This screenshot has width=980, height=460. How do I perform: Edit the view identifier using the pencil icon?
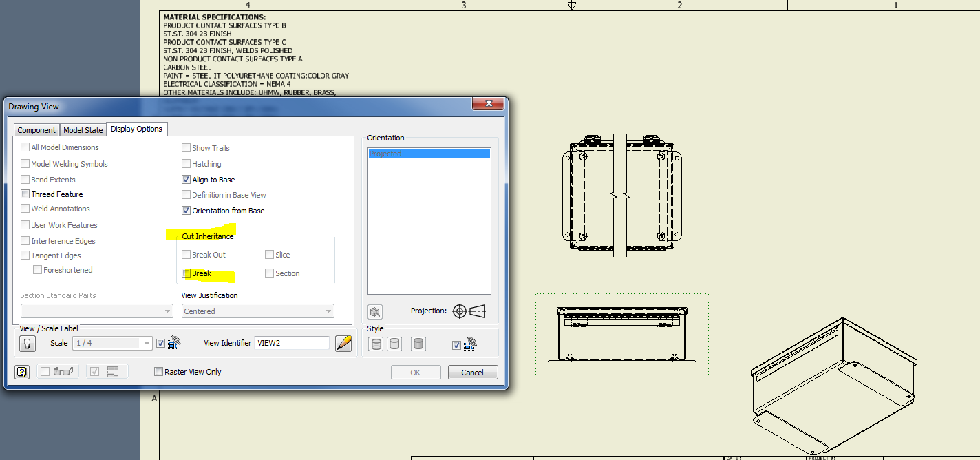click(x=343, y=343)
